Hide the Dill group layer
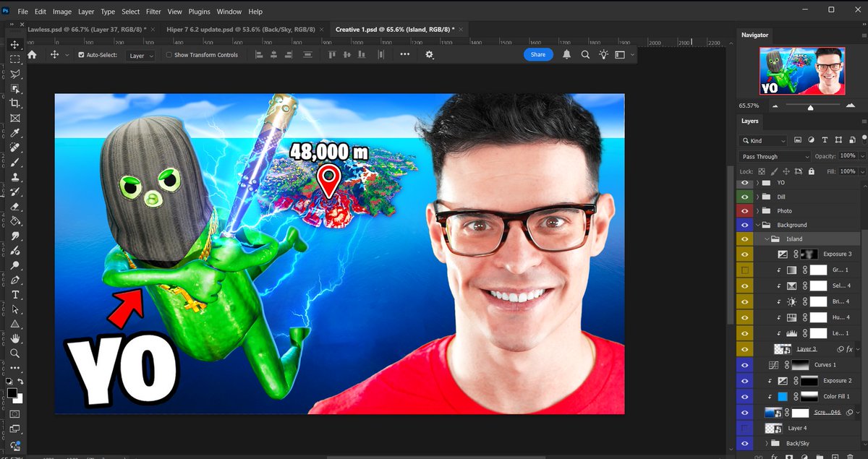The image size is (868, 459). 744,197
